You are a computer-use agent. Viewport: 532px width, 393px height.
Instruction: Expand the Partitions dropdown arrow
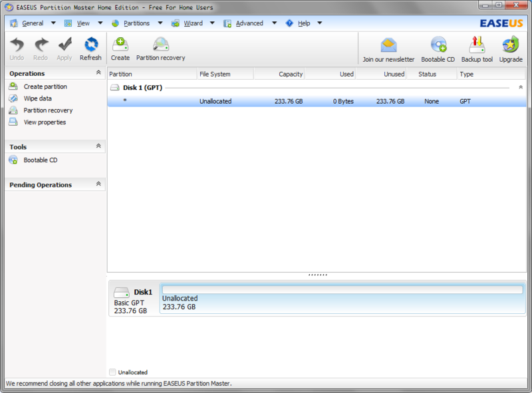pyautogui.click(x=160, y=23)
